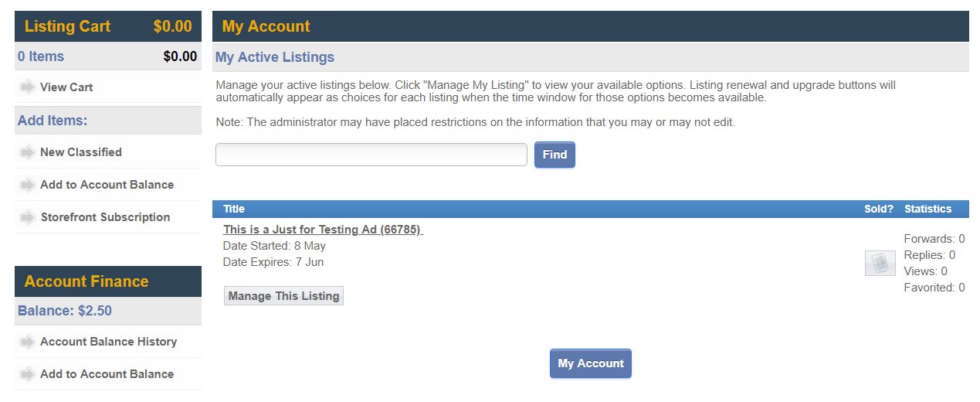The height and width of the screenshot is (402, 980).
Task: Open the View Cart link
Action: (x=66, y=87)
